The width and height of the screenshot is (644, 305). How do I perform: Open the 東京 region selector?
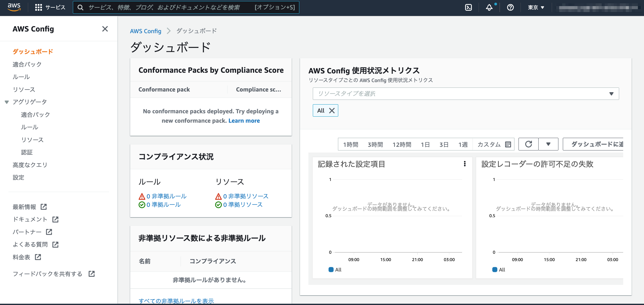tap(536, 7)
